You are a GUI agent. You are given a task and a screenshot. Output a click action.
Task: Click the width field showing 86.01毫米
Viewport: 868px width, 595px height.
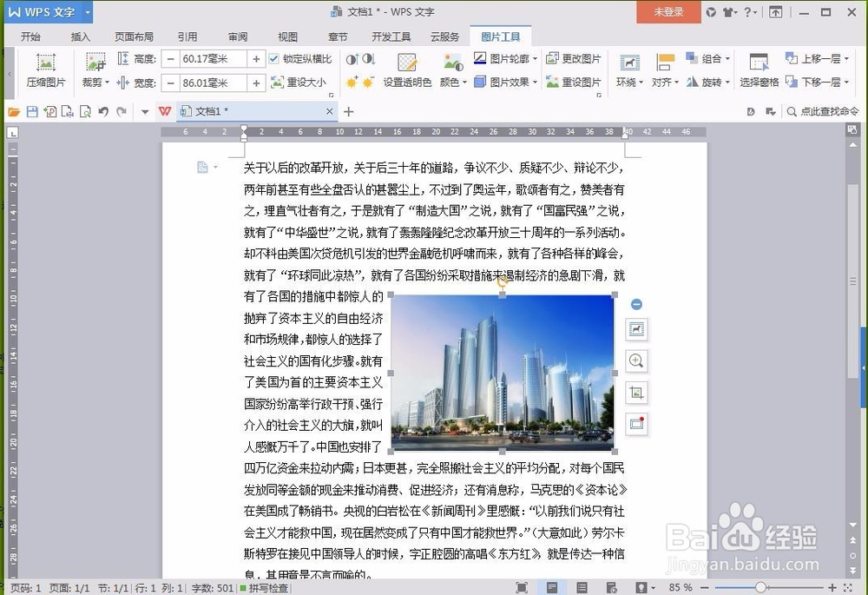pyautogui.click(x=214, y=83)
